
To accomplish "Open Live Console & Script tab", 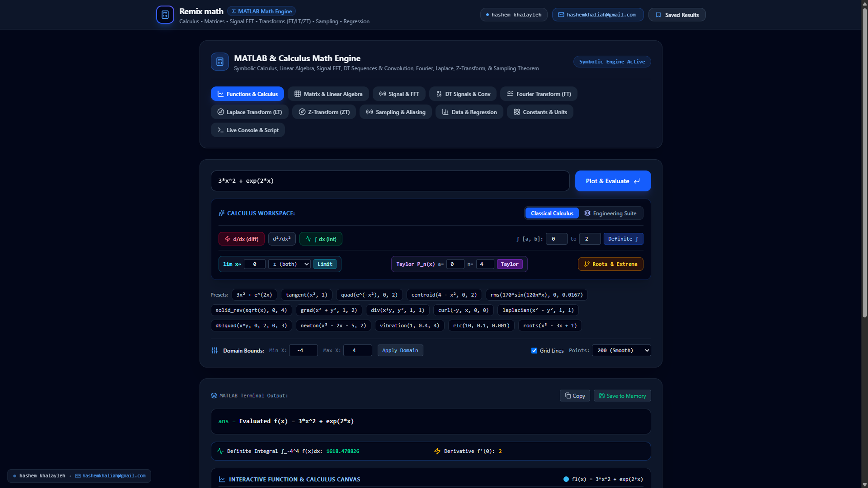I will tap(248, 130).
